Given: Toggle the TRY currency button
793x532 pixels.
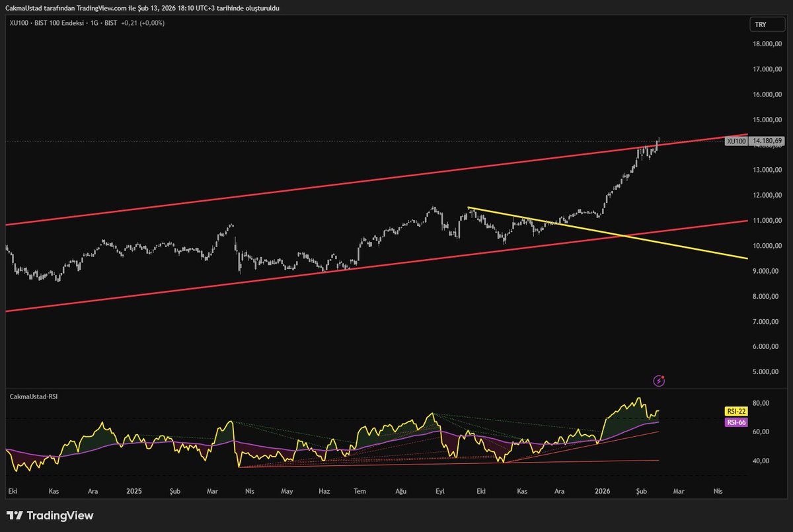Looking at the screenshot, I should click(767, 24).
